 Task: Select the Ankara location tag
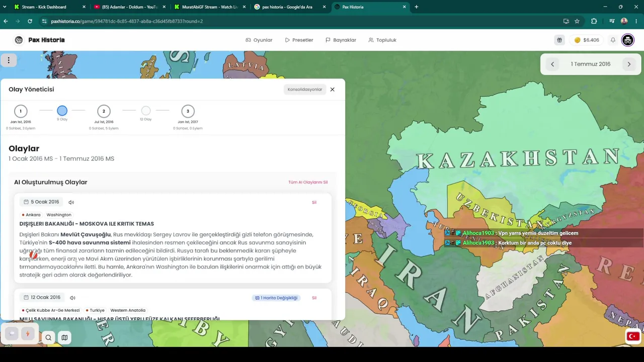(x=31, y=215)
